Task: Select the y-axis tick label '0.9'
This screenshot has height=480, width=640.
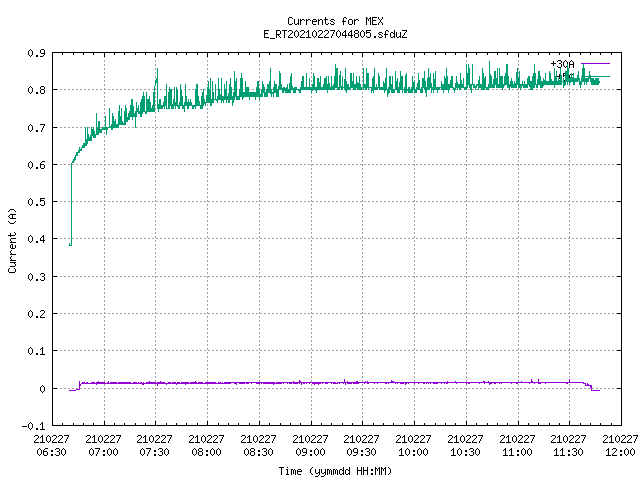Action: coord(36,53)
